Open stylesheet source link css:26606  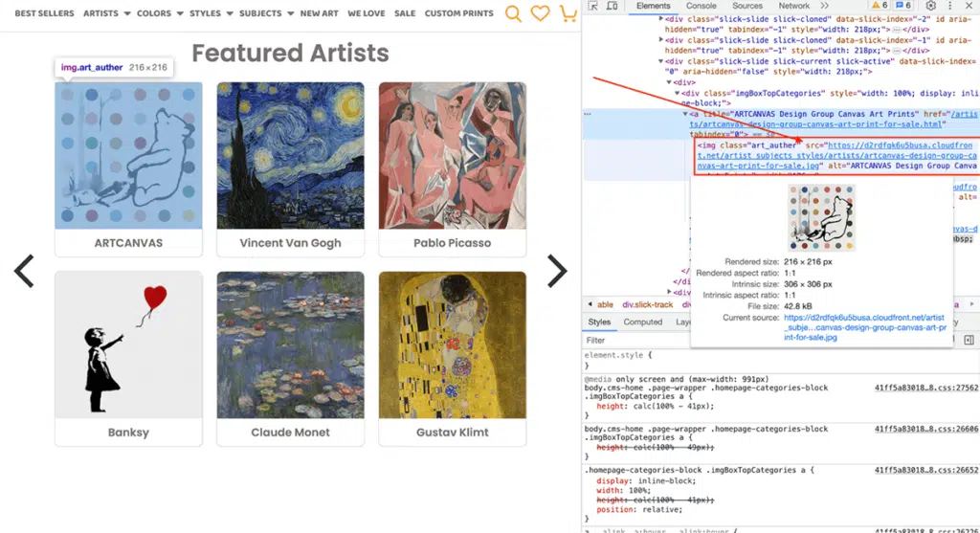pos(925,430)
